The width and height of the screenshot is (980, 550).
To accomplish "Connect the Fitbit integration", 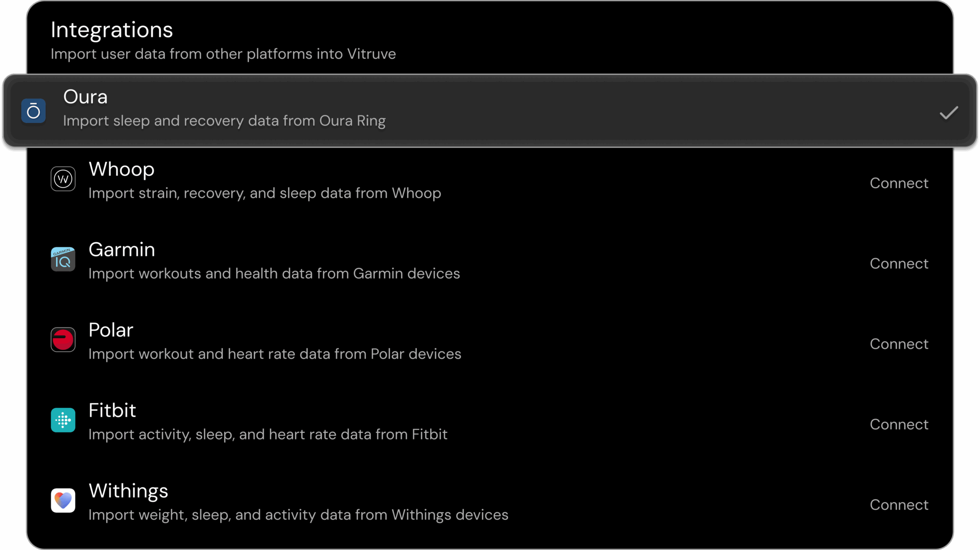I will (899, 425).
